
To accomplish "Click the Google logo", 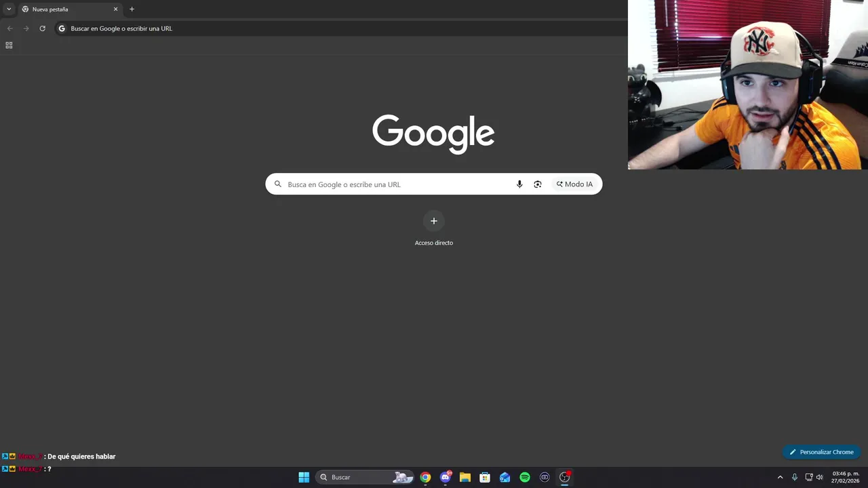I will click(433, 134).
